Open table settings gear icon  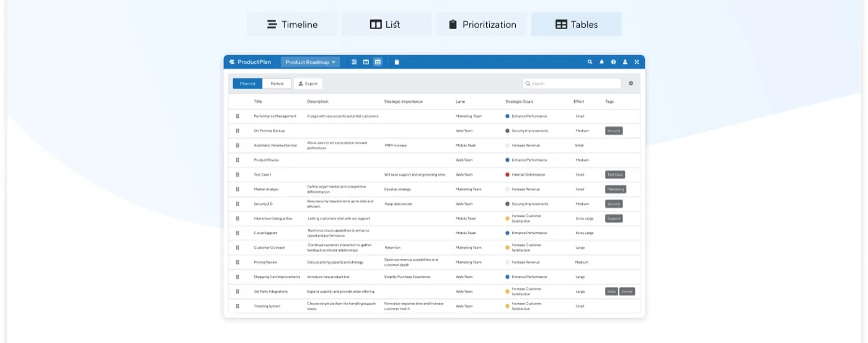click(x=631, y=84)
